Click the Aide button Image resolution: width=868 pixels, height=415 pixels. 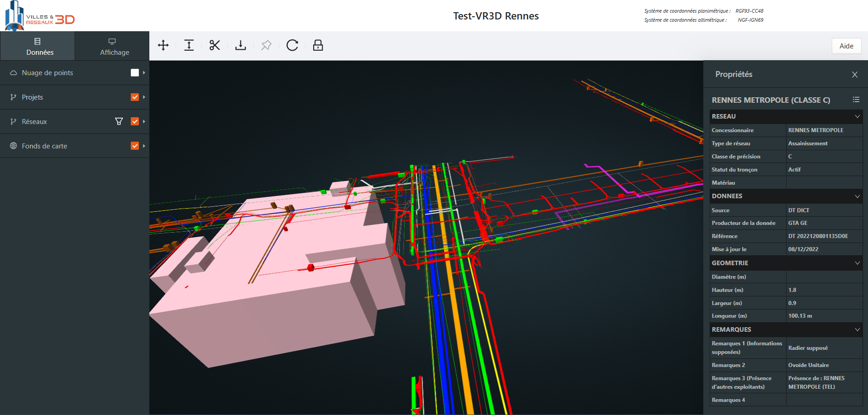[x=846, y=46]
